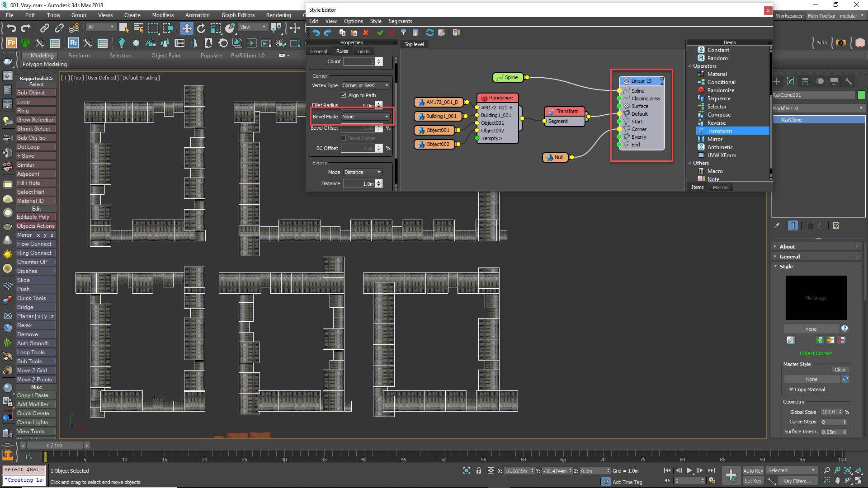Image resolution: width=868 pixels, height=488 pixels.
Task: Select the Randomize operator in the Items list
Action: tap(720, 90)
